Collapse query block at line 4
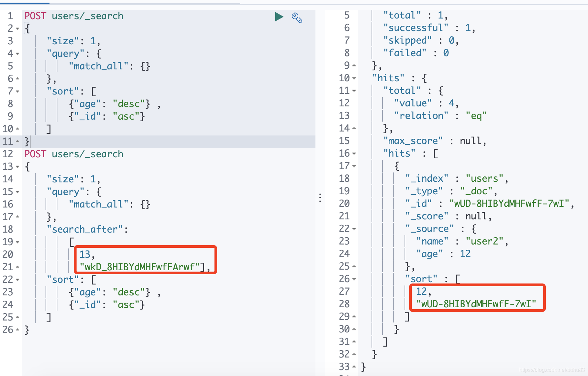This screenshot has height=376, width=588. coord(17,54)
